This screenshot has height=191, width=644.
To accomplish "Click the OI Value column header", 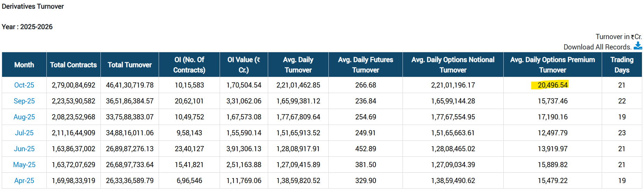I will click(x=244, y=65).
